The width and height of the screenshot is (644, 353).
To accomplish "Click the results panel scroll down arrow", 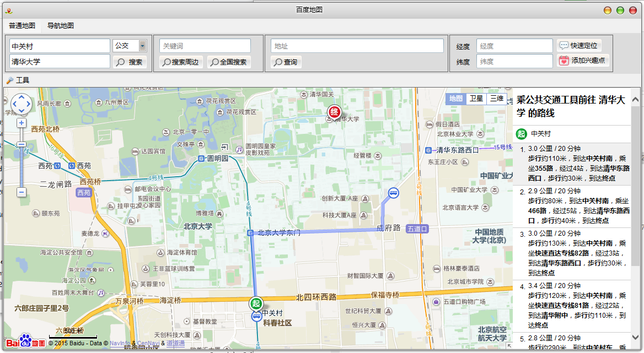I will [635, 338].
